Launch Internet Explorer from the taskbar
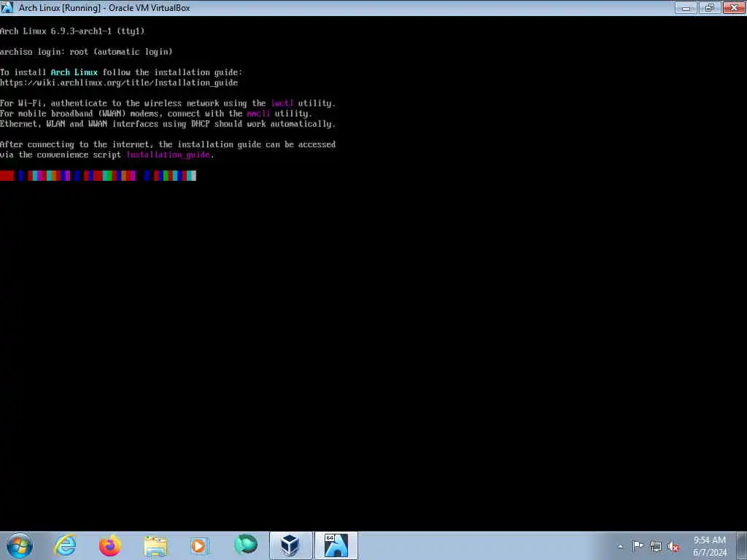The image size is (747, 560). pyautogui.click(x=65, y=545)
